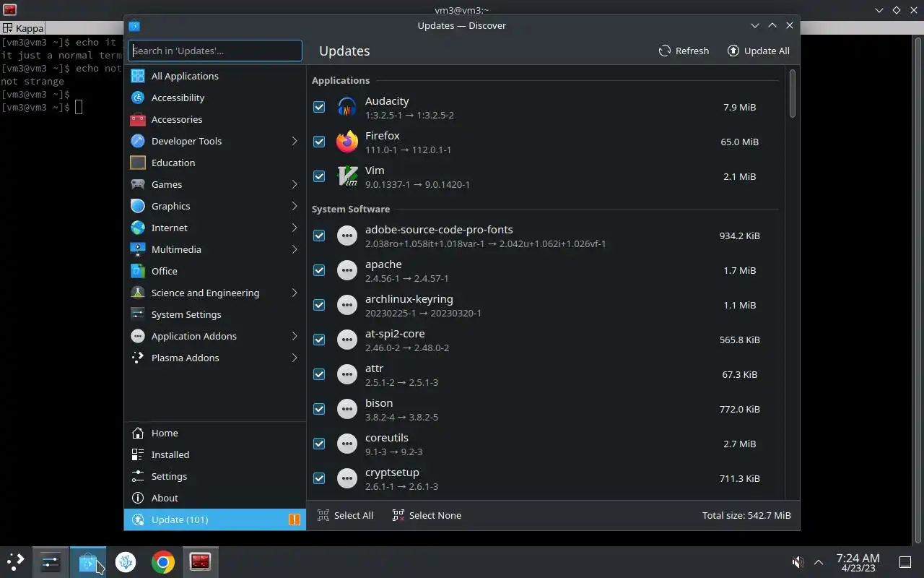
Task: Click the orange update warning badge
Action: click(x=295, y=519)
